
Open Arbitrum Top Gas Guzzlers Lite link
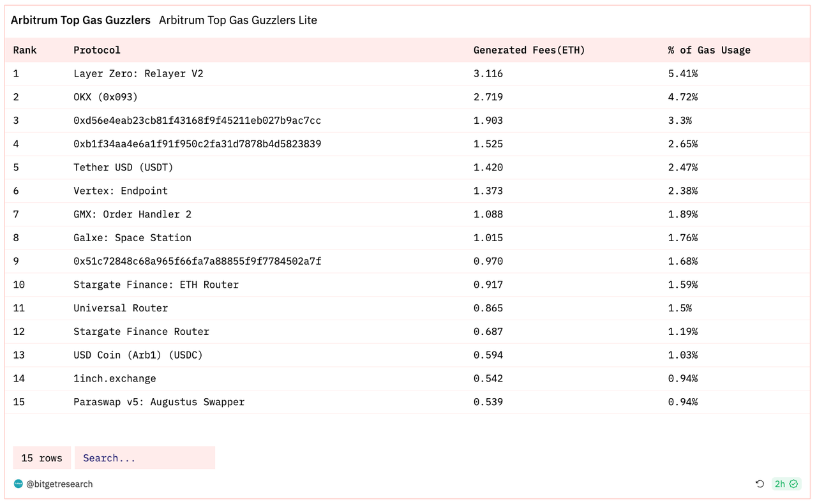pyautogui.click(x=238, y=20)
